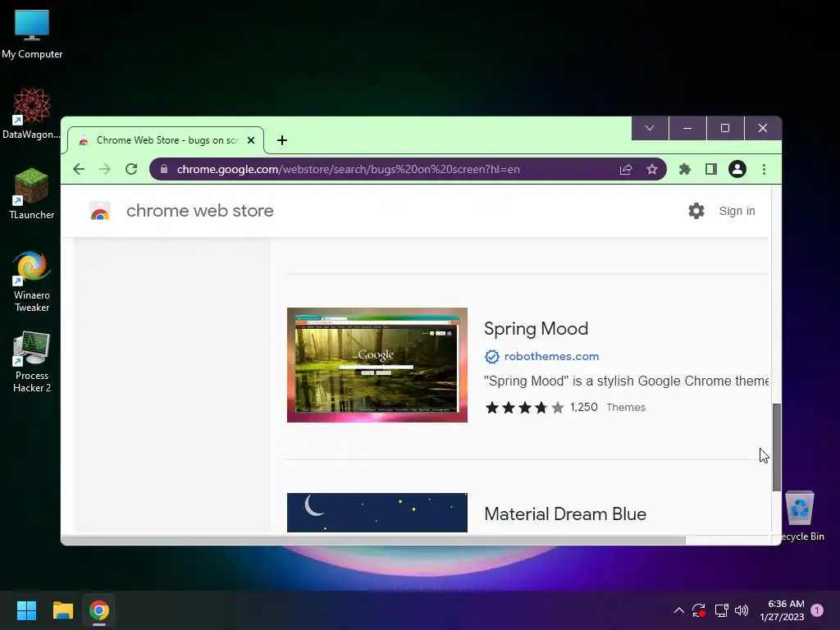Bookmark this tab with the star icon
840x630 pixels.
652,169
